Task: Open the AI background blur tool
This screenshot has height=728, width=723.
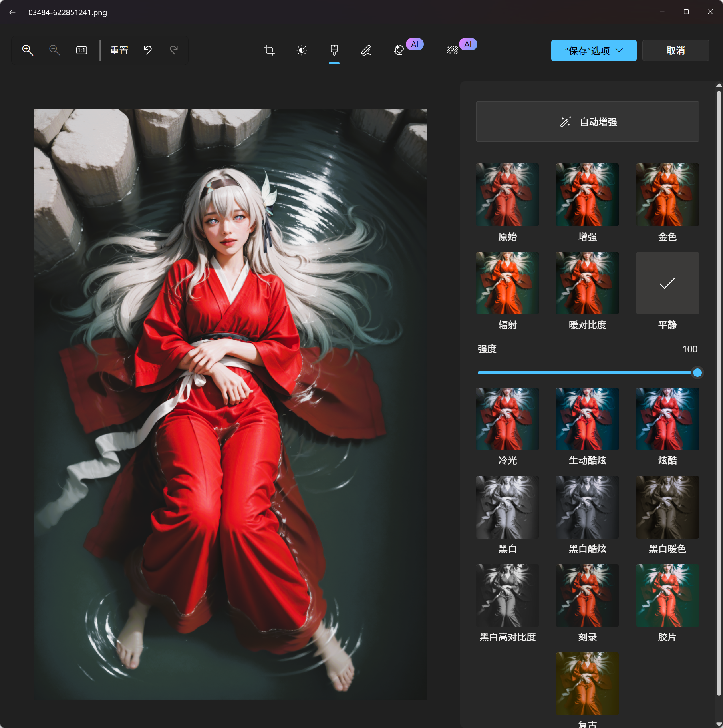Action: 452,50
